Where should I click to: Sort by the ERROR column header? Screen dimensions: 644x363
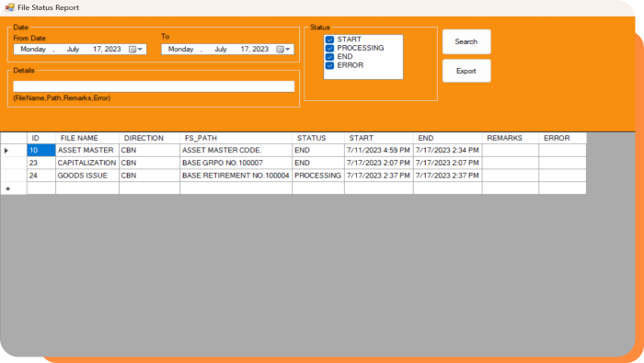click(562, 138)
